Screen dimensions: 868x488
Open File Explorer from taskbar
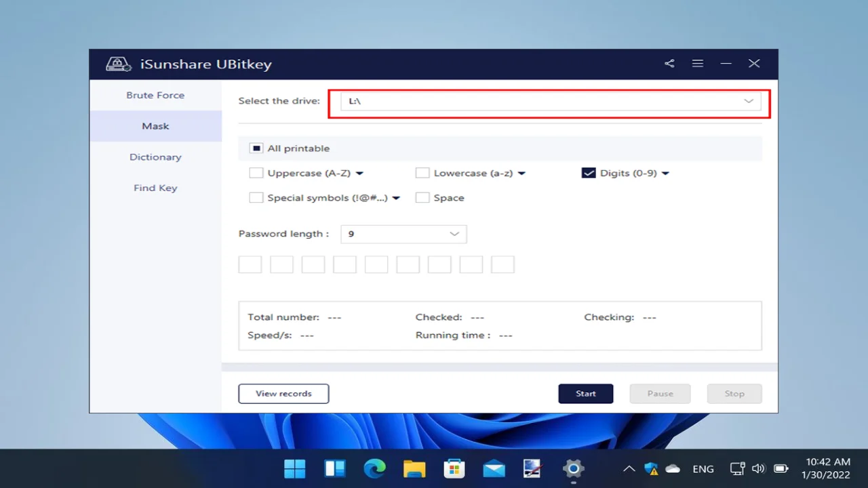[x=414, y=468]
